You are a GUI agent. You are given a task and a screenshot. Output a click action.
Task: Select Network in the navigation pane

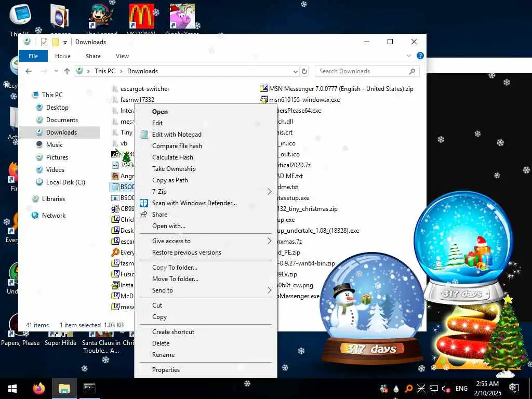[x=54, y=216]
